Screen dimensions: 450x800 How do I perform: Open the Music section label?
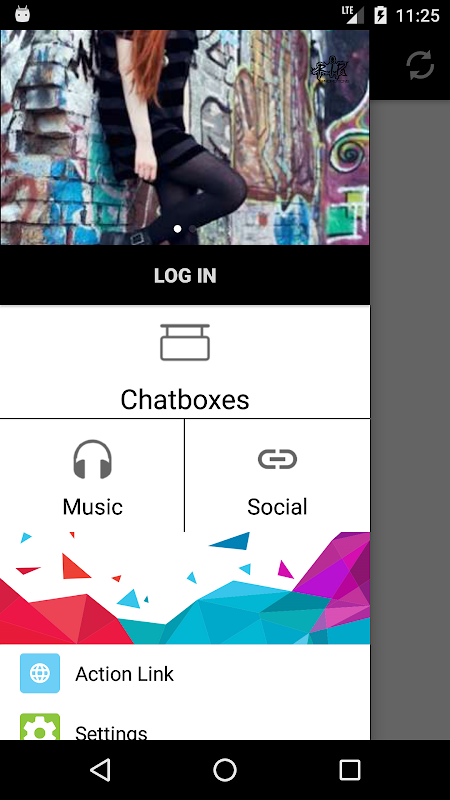tap(92, 507)
